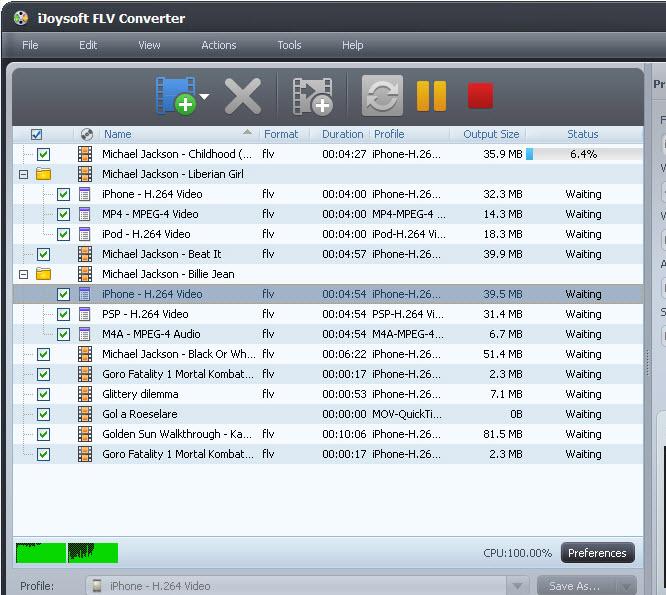Screen dimensions: 666x595
Task: Toggle the select-all checkbox in the header
Action: (x=37, y=134)
